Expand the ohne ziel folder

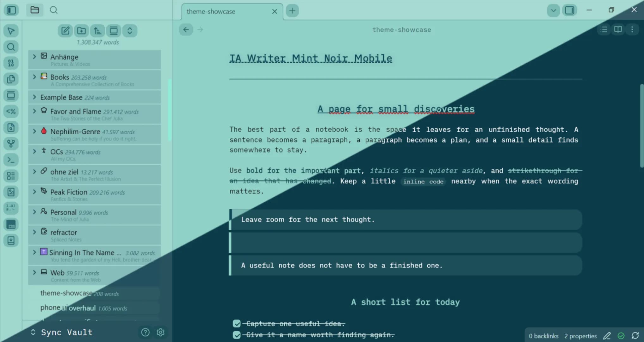(x=34, y=171)
